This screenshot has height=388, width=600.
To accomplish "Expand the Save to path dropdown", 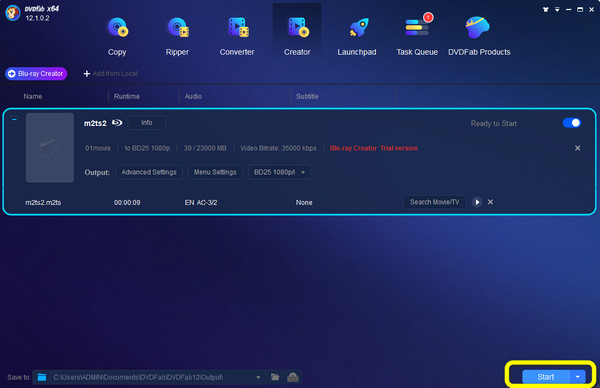I will click(258, 377).
